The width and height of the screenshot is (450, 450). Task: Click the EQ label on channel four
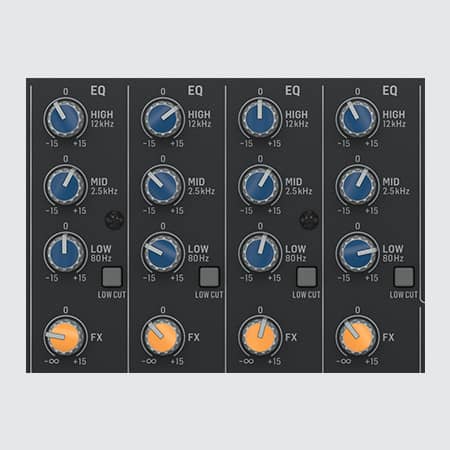(x=390, y=90)
